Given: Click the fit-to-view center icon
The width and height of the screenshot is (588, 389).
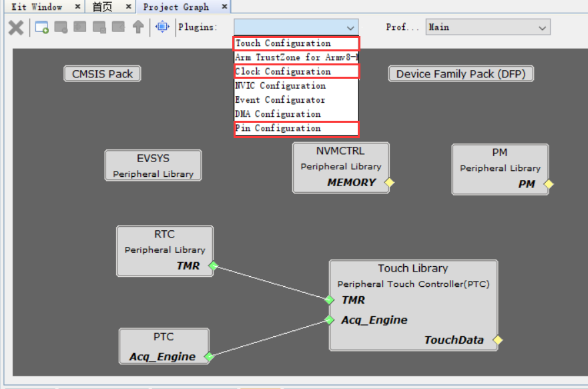Looking at the screenshot, I should click(x=162, y=27).
